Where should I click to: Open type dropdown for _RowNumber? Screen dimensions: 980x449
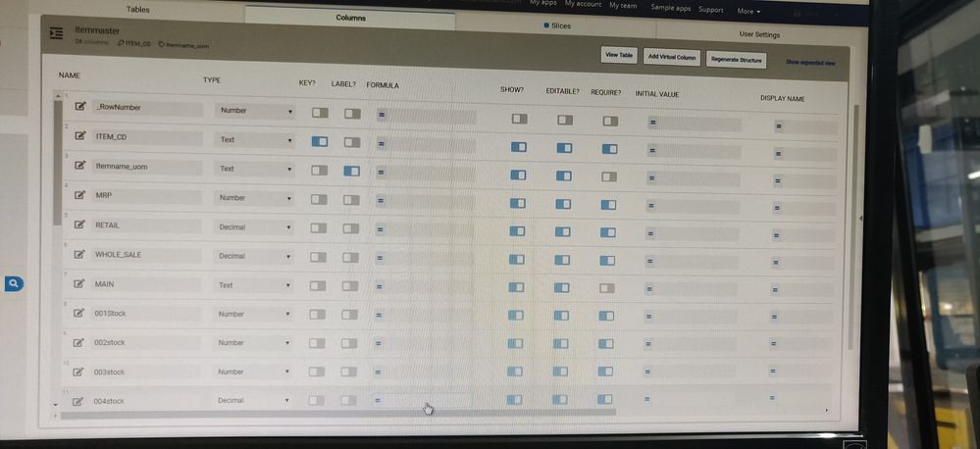click(x=254, y=111)
